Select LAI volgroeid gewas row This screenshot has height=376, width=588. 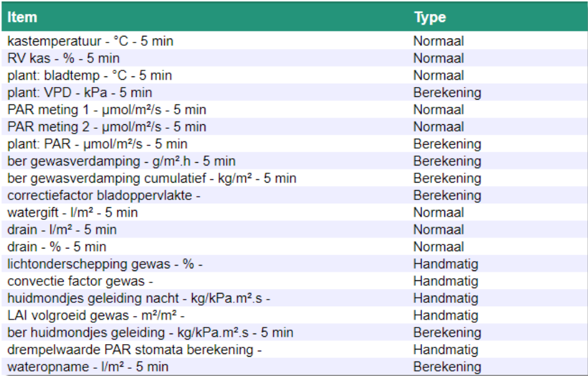click(x=96, y=316)
